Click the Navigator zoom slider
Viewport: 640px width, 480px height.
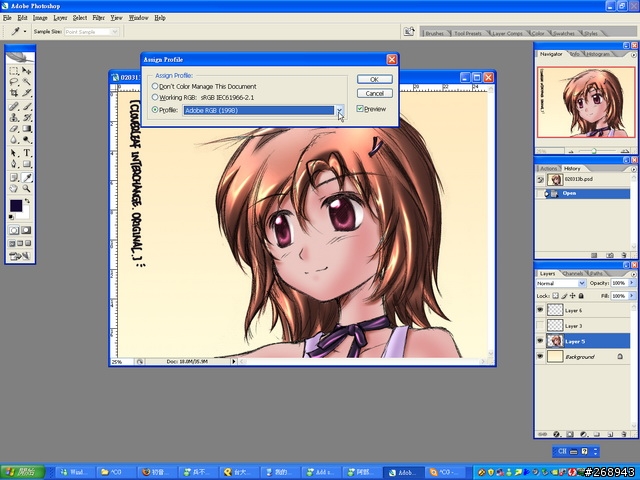[594, 151]
